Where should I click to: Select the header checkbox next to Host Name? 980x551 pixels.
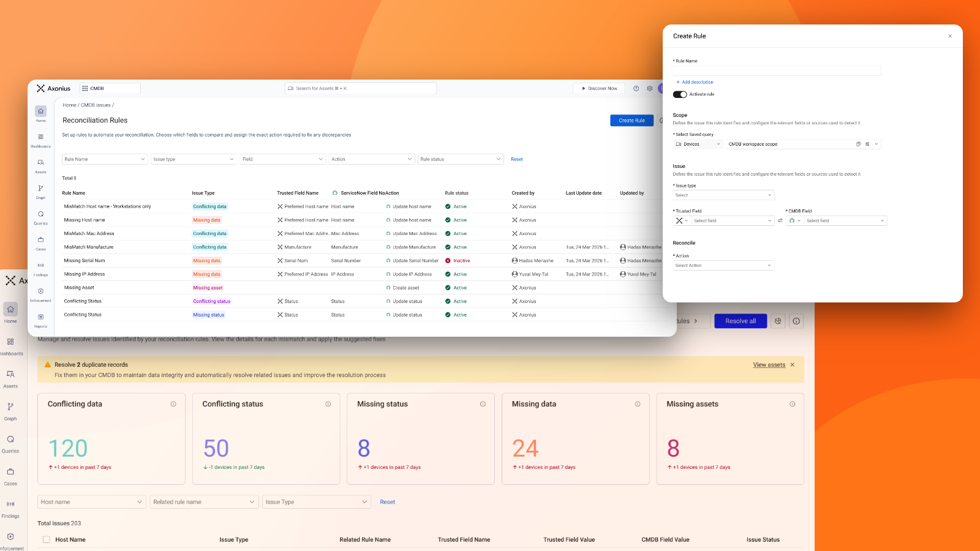[46, 539]
